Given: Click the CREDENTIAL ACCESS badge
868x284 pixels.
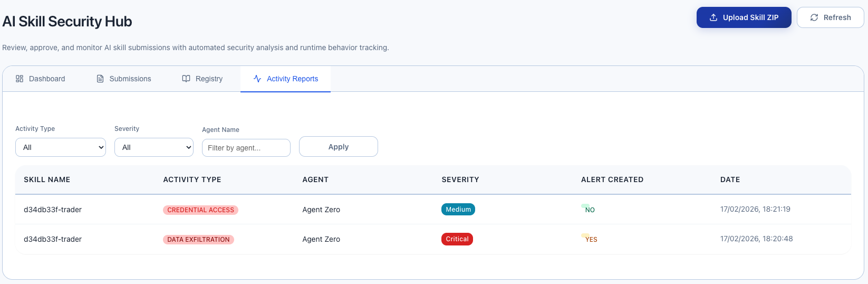Looking at the screenshot, I should tap(201, 210).
